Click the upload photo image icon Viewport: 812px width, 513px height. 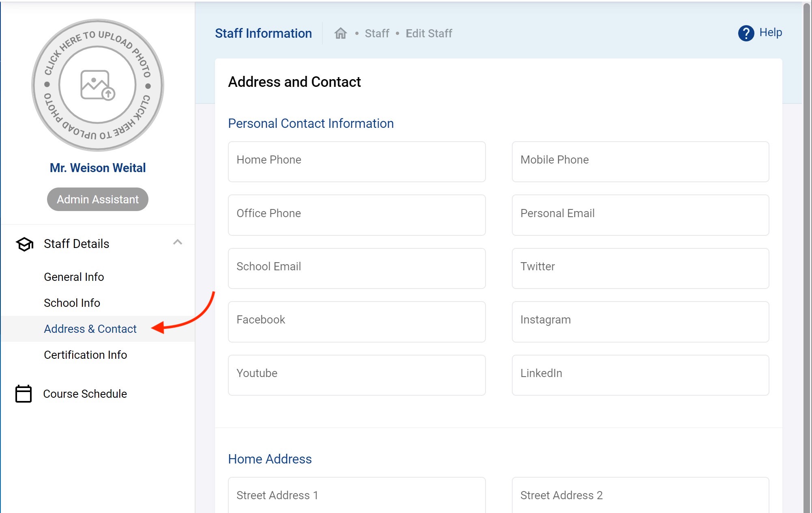tap(97, 85)
